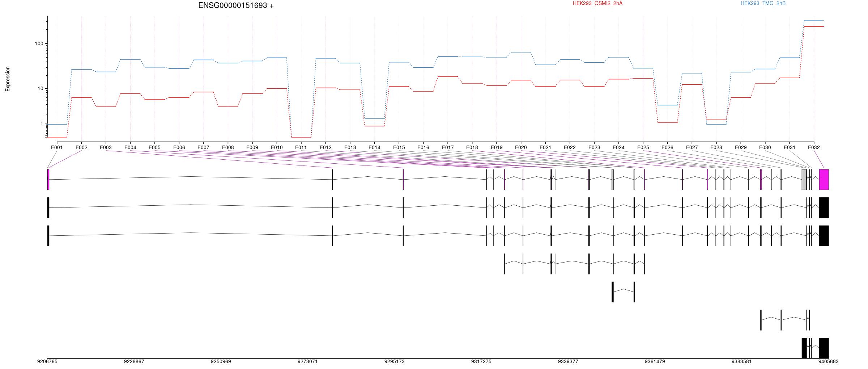Click genomic coordinate 9228867
Viewport: 868px width, 369px height.
tap(134, 361)
